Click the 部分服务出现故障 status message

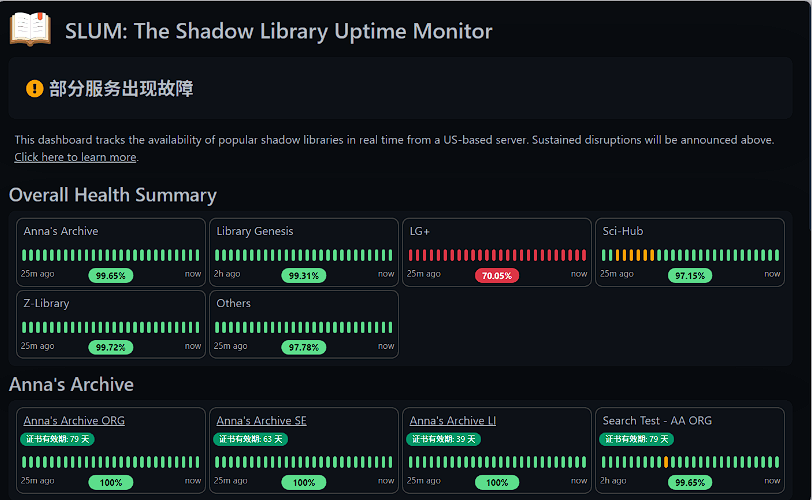point(121,89)
